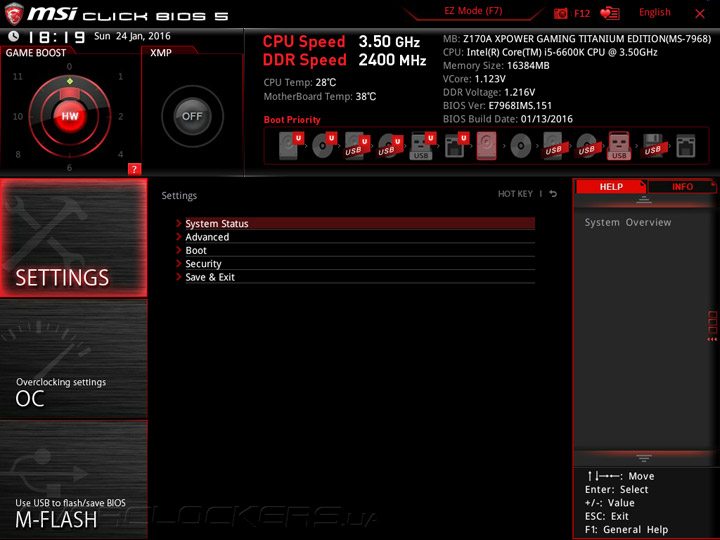Image resolution: width=720 pixels, height=540 pixels.
Task: Select the highlighted legacy USB key boot icon
Action: pos(619,146)
